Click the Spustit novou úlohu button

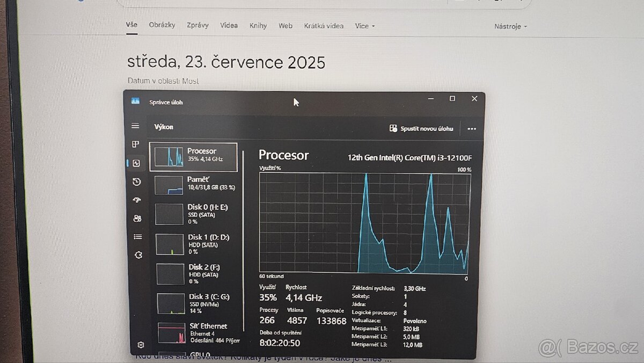pos(421,128)
